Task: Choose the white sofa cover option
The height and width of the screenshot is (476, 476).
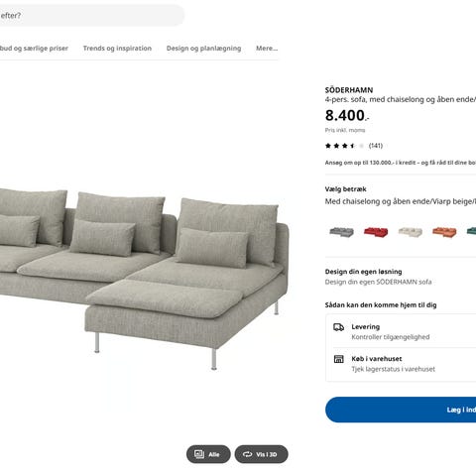Action: click(x=411, y=232)
